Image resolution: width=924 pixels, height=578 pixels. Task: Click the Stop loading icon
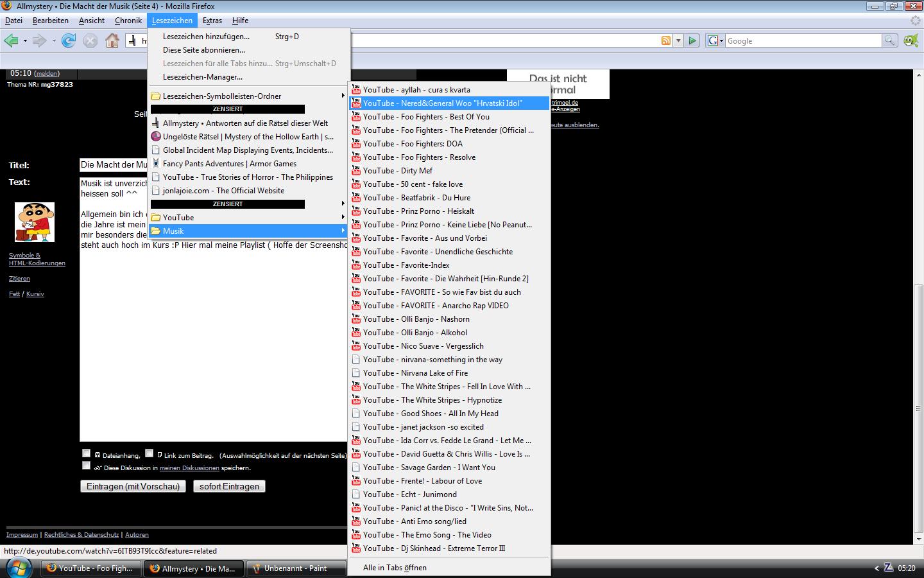[90, 40]
